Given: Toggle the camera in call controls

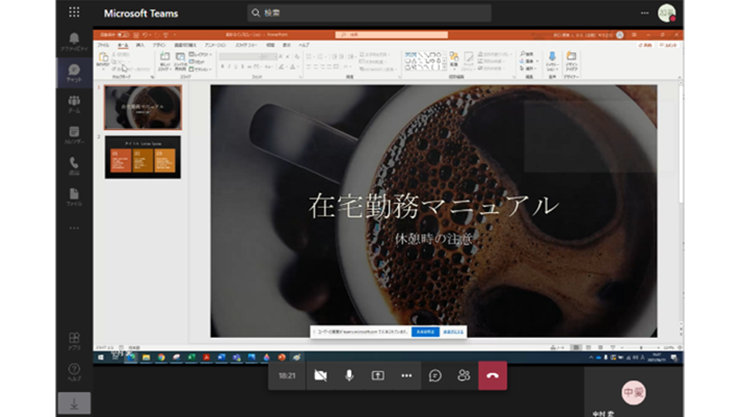Looking at the screenshot, I should [x=320, y=375].
